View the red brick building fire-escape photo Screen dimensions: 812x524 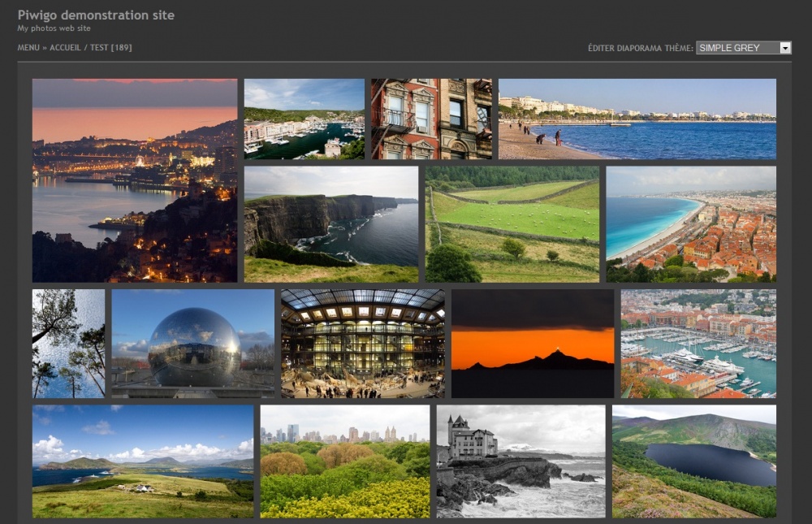431,119
